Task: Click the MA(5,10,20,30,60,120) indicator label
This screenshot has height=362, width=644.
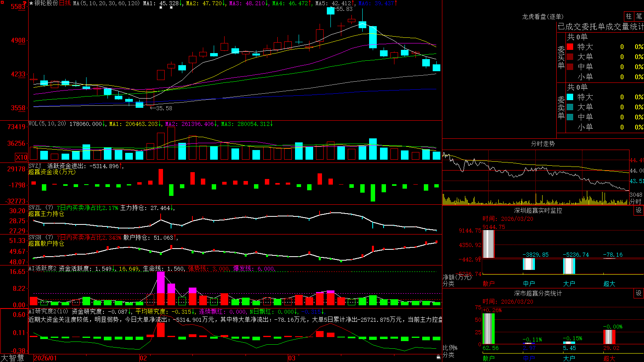Action: coord(106,3)
